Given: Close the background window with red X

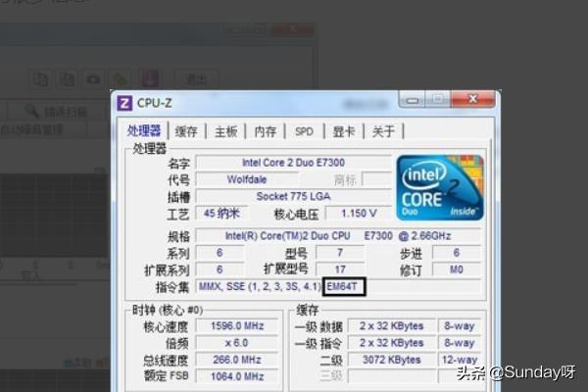Looking at the screenshot, I should point(293,28).
